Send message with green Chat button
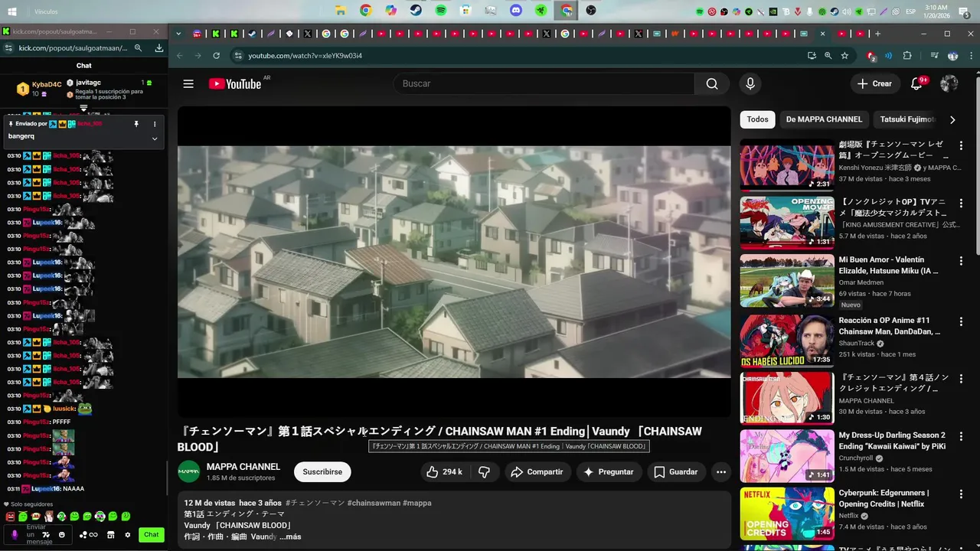980x551 pixels. (152, 534)
